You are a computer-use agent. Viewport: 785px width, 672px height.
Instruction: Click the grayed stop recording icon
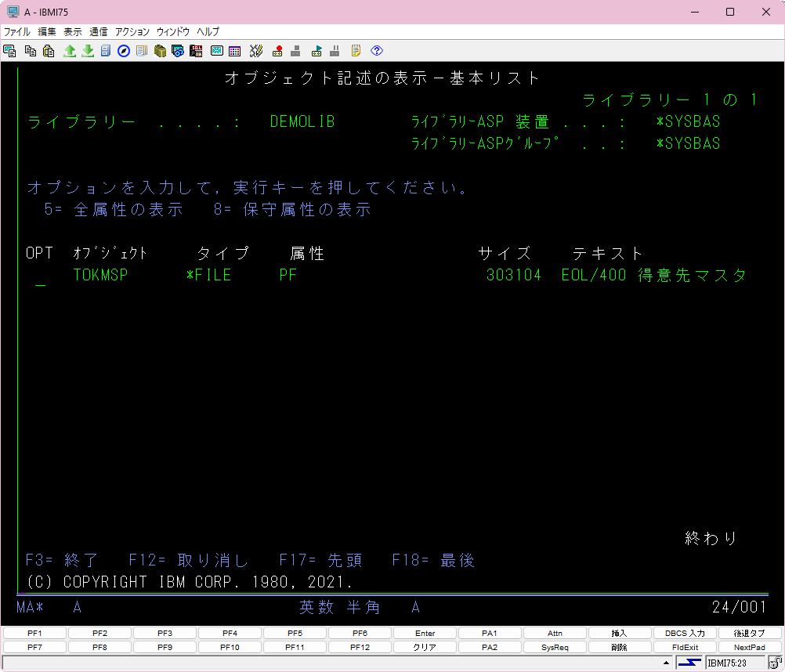pyautogui.click(x=295, y=51)
